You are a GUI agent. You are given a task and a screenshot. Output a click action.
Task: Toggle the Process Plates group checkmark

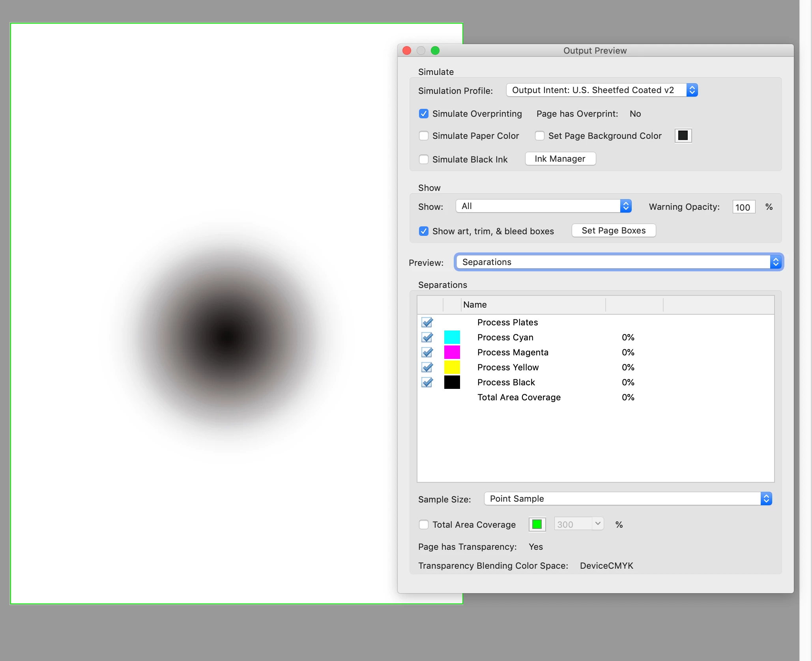[427, 323]
